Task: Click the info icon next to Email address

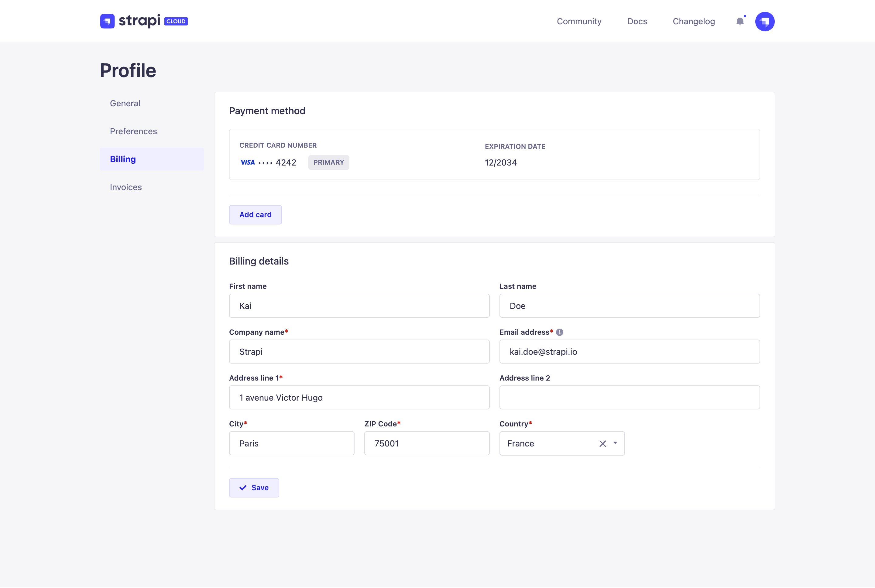Action: 559,332
